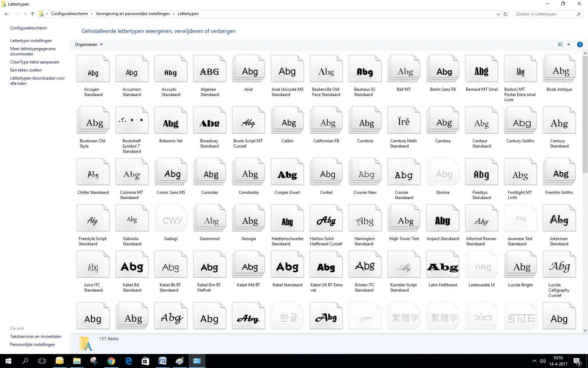588x368 pixels.
Task: Select the Bauhaus 93 font icon
Action: pos(365,69)
